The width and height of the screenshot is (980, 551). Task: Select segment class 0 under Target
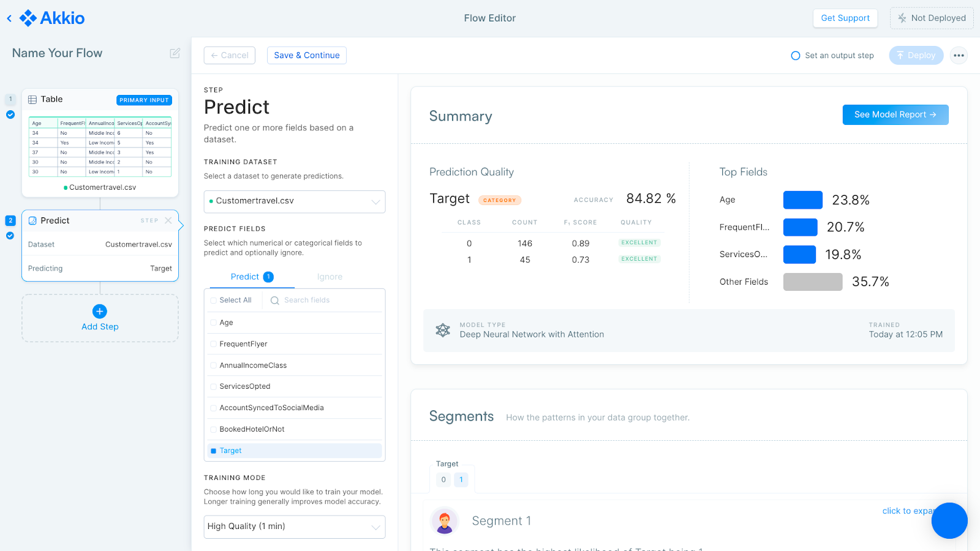[x=443, y=479]
